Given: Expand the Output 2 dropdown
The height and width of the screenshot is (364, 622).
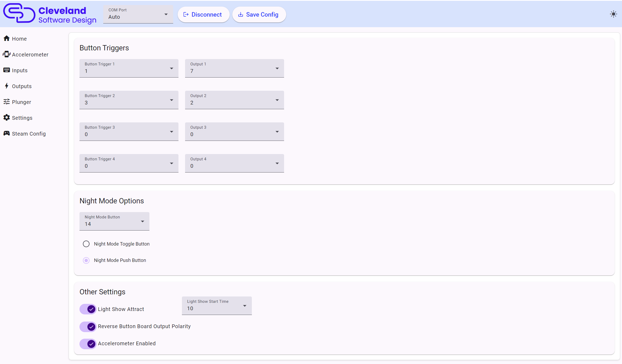Looking at the screenshot, I should click(x=234, y=100).
